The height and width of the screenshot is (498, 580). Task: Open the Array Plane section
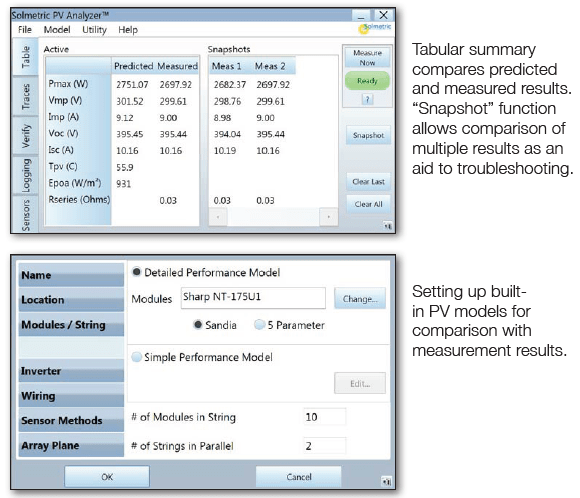pyautogui.click(x=71, y=445)
